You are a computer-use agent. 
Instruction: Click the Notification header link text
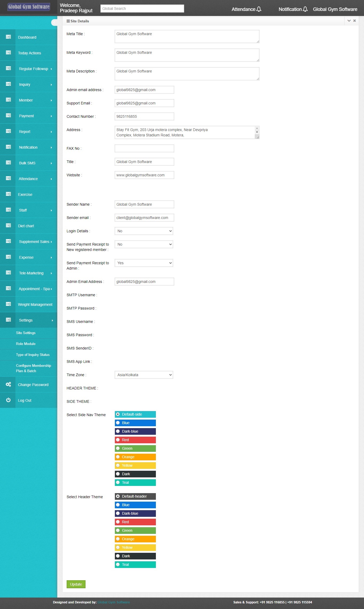pos(290,9)
